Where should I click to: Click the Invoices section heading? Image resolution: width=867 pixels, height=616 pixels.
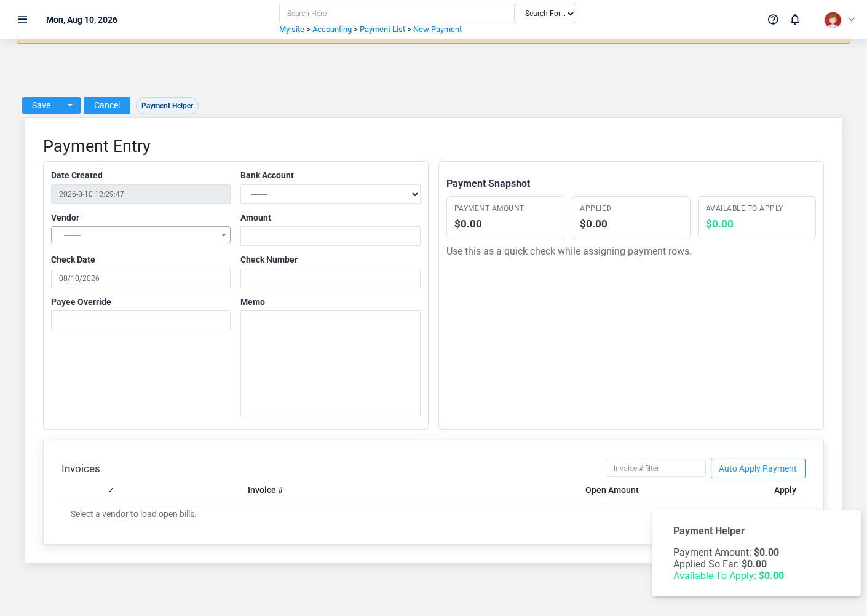coord(81,468)
